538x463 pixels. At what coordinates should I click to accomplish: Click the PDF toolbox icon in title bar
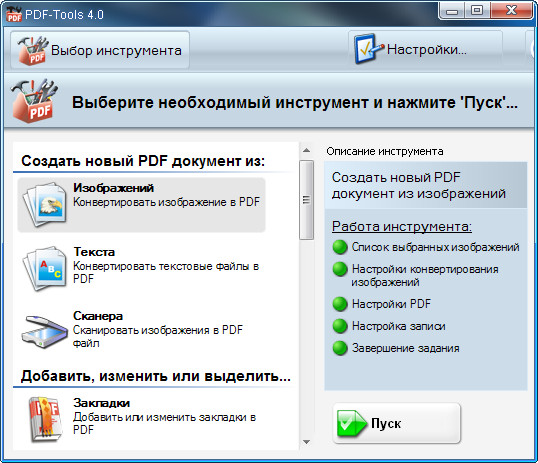14,14
